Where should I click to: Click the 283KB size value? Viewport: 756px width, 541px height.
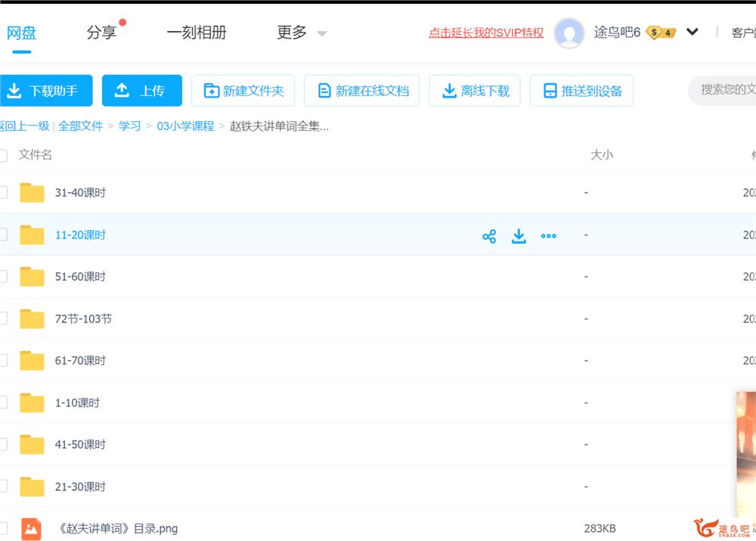click(x=600, y=529)
